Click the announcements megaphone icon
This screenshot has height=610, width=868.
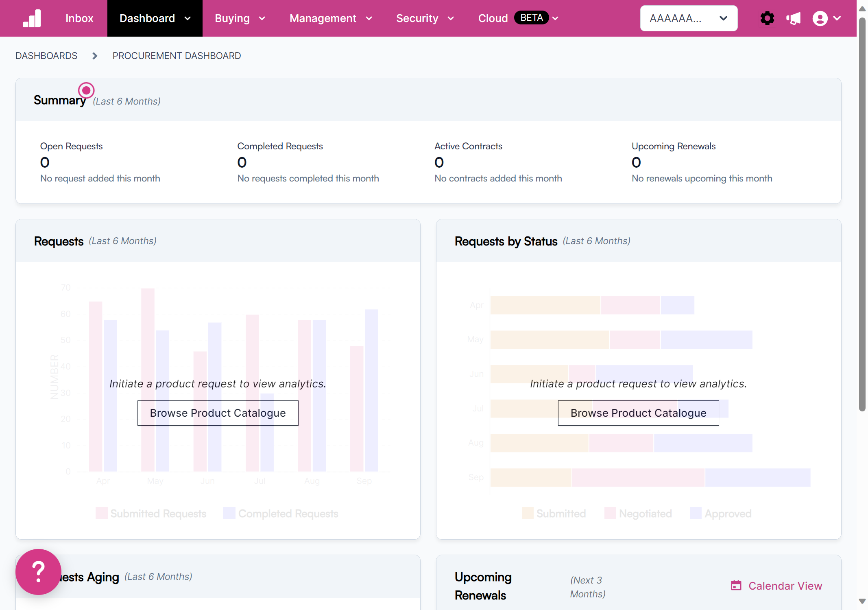coord(793,18)
